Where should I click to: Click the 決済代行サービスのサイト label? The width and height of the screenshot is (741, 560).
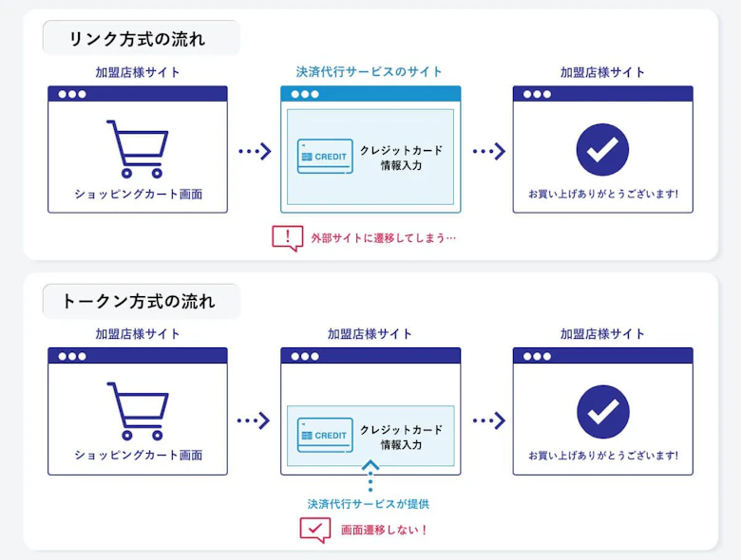(x=370, y=72)
